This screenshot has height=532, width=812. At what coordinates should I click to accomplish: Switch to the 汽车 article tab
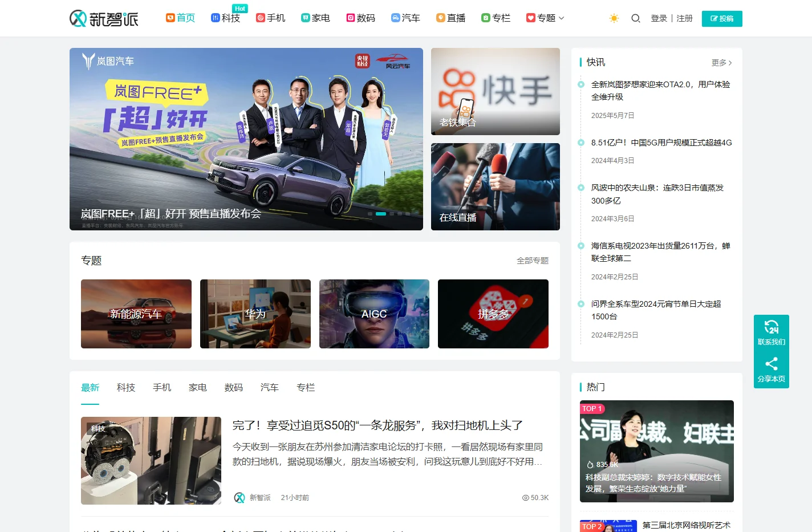pyautogui.click(x=270, y=388)
